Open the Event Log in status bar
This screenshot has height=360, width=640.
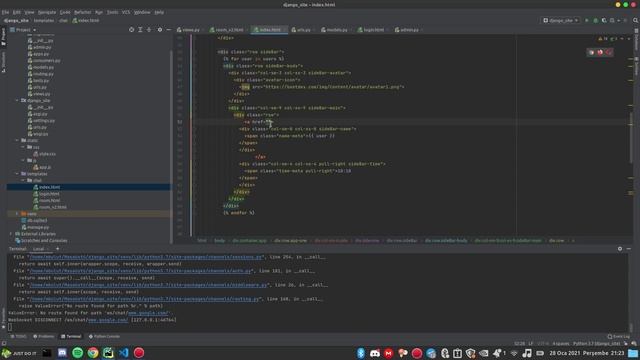coord(618,337)
